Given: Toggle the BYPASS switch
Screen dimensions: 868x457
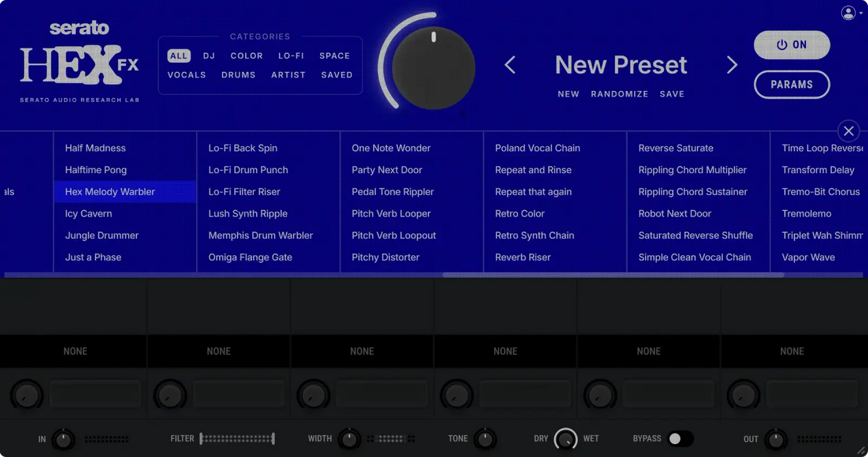Looking at the screenshot, I should [x=681, y=439].
